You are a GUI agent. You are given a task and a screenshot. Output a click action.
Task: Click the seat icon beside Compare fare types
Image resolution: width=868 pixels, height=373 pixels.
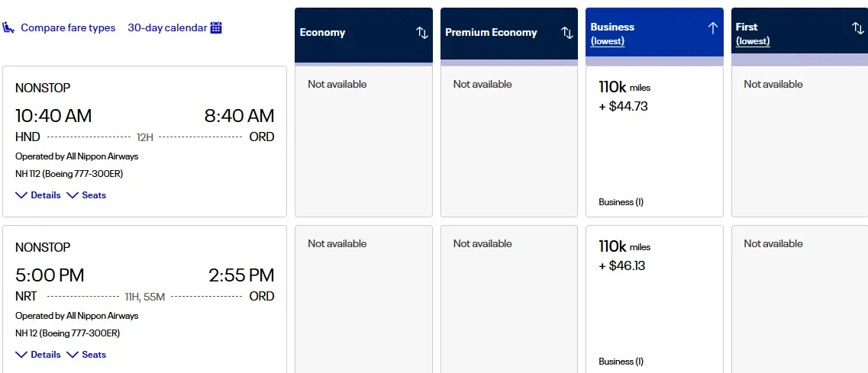pos(9,28)
